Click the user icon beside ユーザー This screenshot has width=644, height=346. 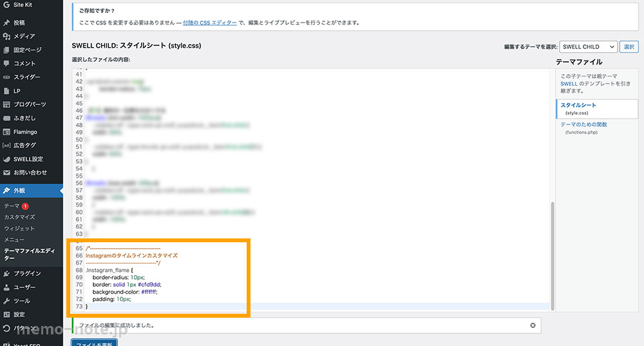(6, 287)
